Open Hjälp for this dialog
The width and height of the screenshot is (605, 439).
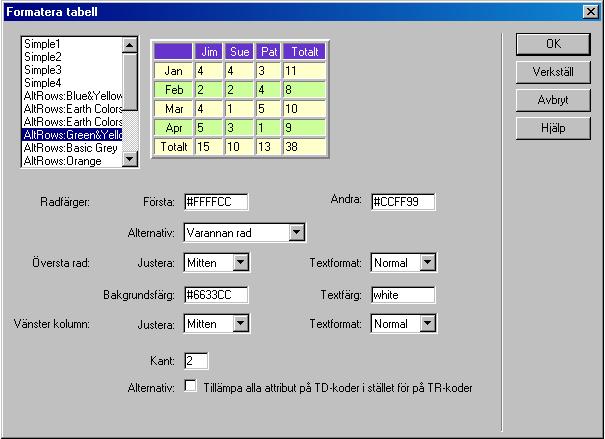pos(553,128)
